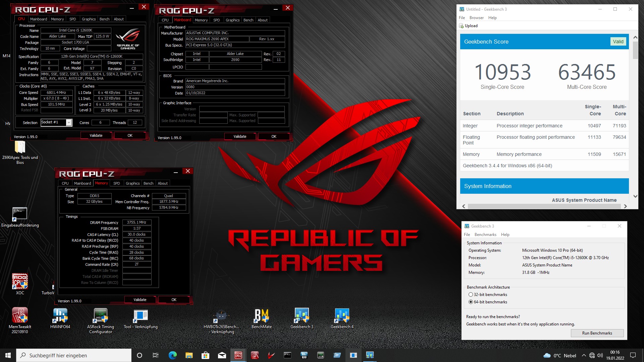The height and width of the screenshot is (362, 644).
Task: Click Run Benchmarks button
Action: pos(597,333)
